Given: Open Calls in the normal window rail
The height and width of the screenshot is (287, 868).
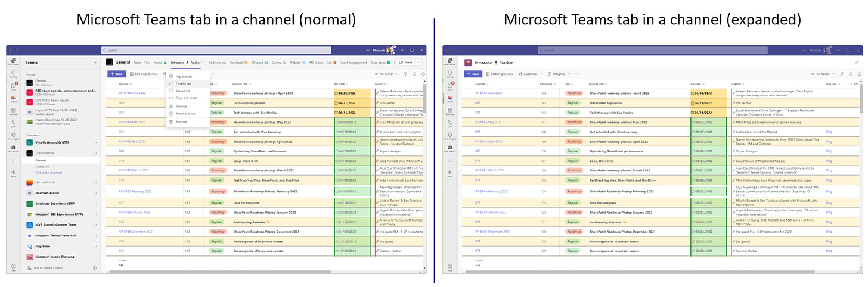Looking at the screenshot, I should point(13,124).
